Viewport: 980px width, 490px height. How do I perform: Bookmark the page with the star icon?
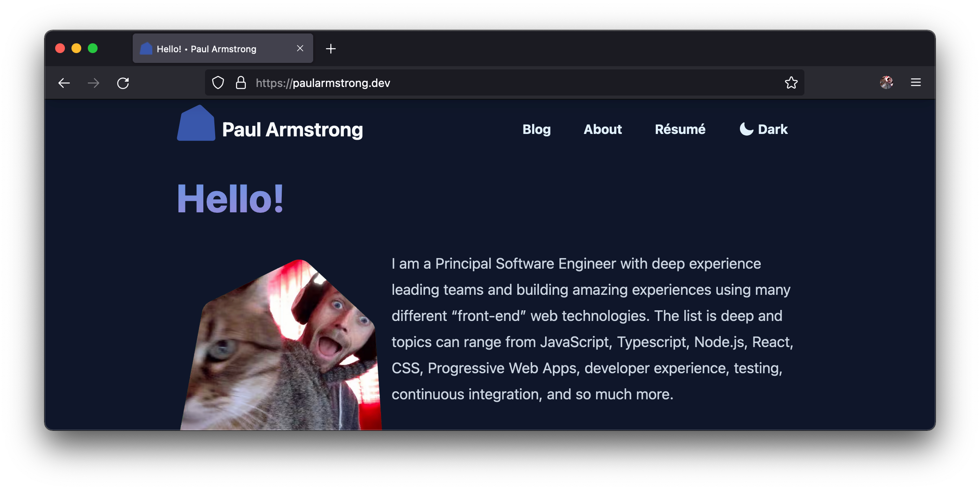[x=791, y=82]
